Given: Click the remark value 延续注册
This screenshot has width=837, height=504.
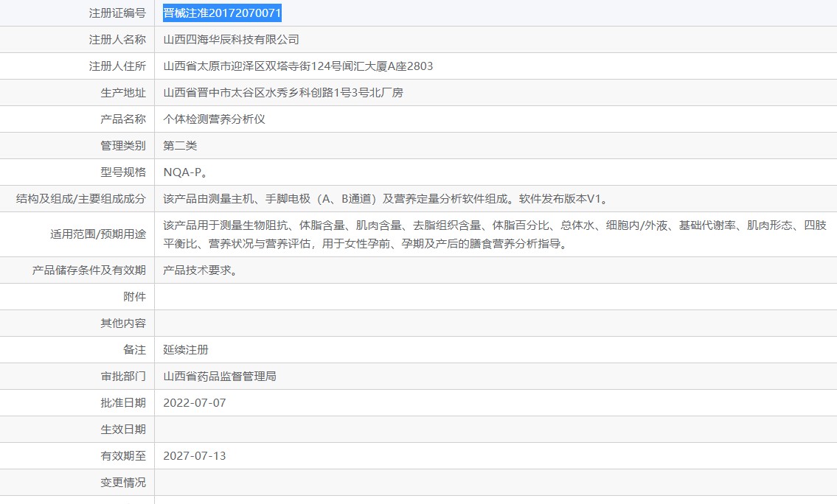Looking at the screenshot, I should 186,350.
